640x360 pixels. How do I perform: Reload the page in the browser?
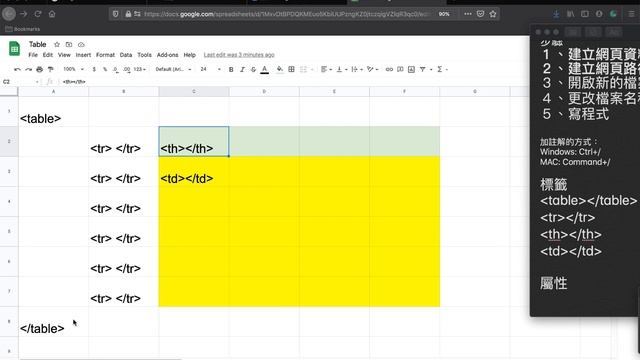point(38,14)
